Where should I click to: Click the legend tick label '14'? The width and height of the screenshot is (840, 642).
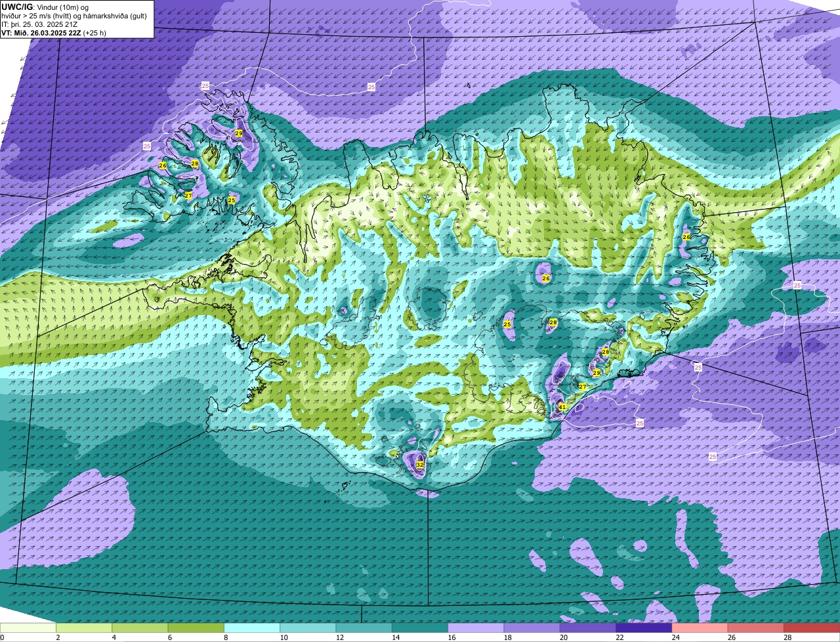click(395, 637)
